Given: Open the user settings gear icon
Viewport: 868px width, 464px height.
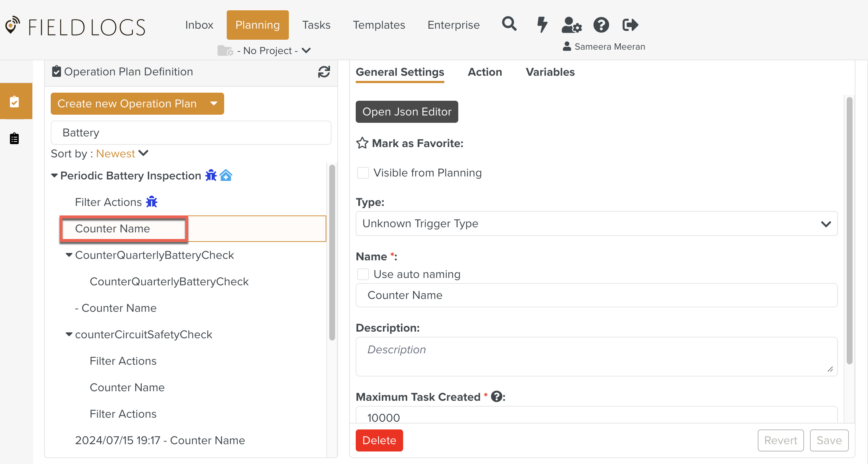Looking at the screenshot, I should pyautogui.click(x=571, y=25).
